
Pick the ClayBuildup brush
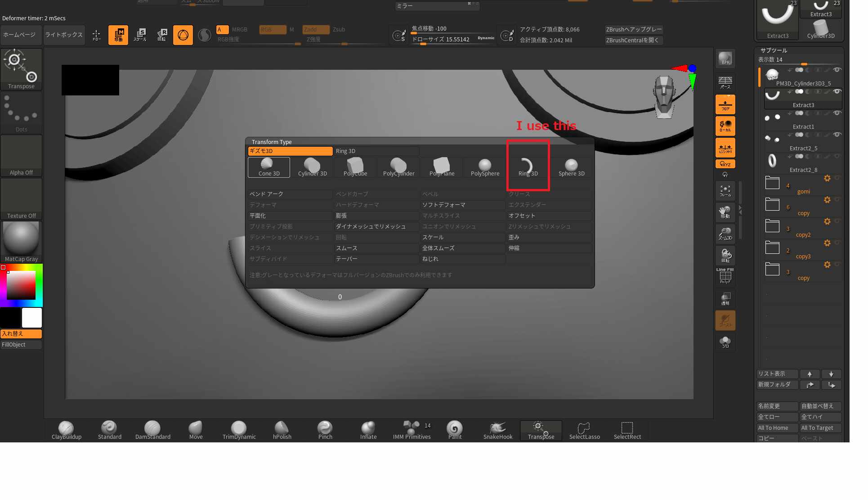click(x=66, y=430)
